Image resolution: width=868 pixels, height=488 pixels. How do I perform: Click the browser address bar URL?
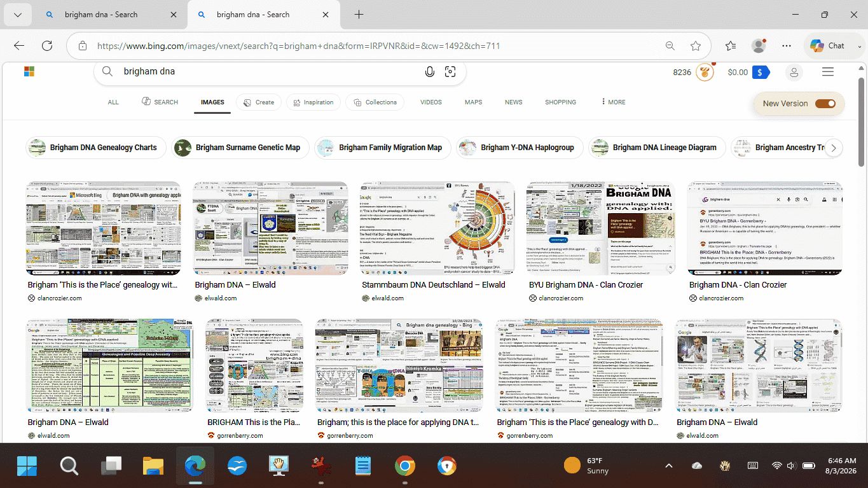pos(299,46)
